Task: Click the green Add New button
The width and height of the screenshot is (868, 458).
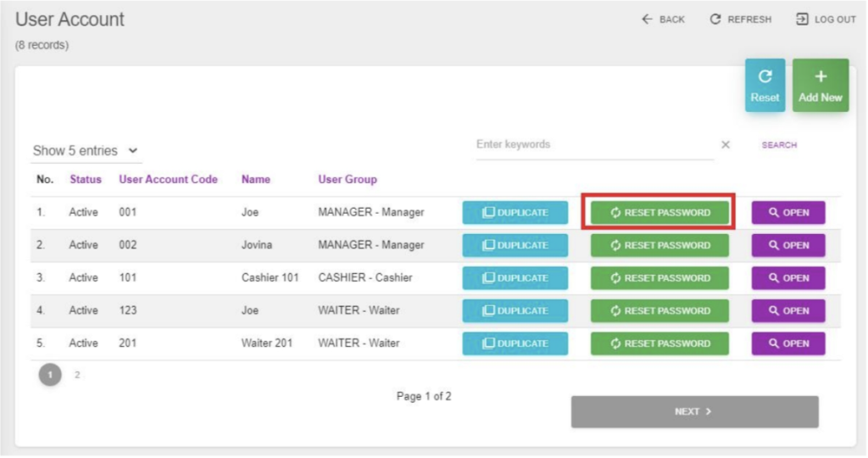Action: pos(820,86)
